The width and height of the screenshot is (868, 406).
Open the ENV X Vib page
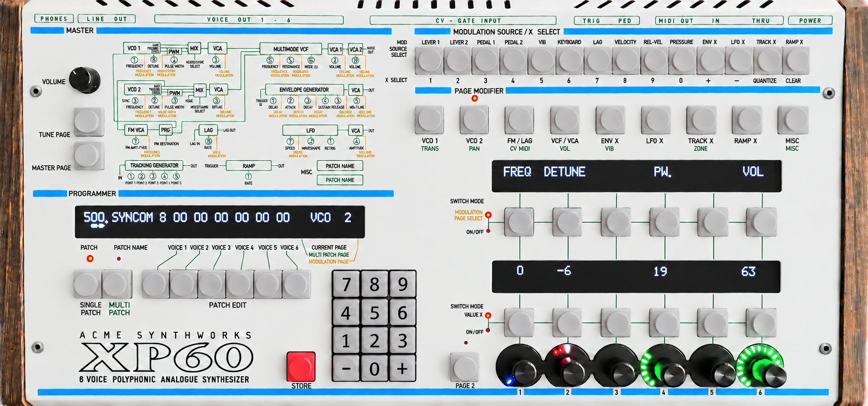click(x=611, y=120)
